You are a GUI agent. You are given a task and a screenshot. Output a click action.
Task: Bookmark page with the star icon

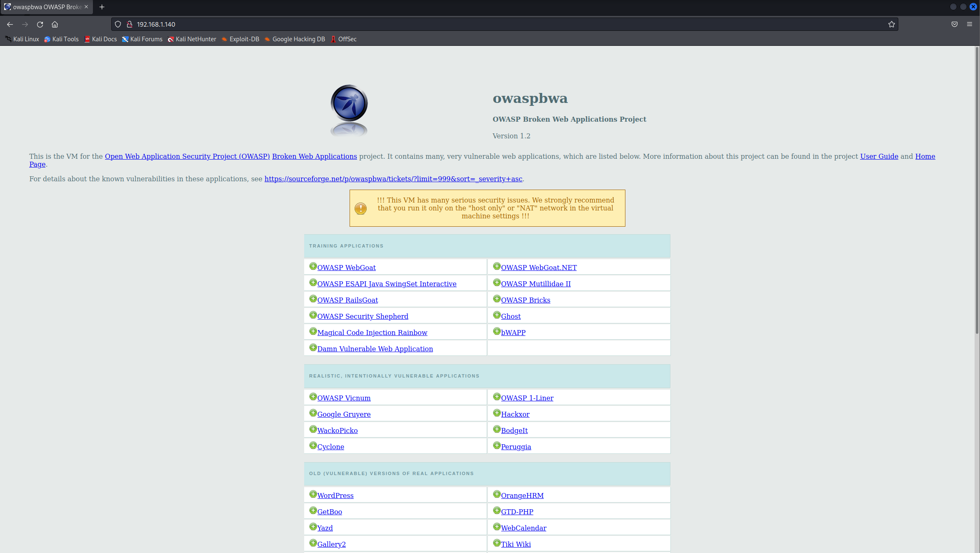pyautogui.click(x=891, y=24)
